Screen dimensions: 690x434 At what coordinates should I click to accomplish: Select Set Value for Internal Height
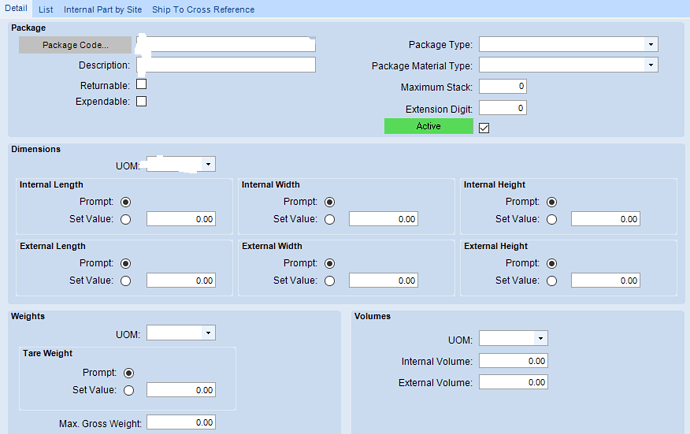tap(551, 219)
